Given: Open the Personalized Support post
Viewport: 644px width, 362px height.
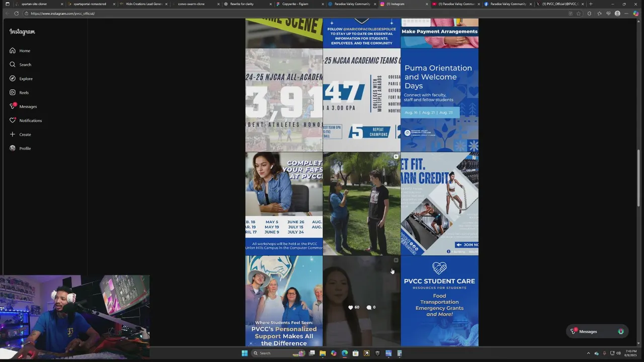Looking at the screenshot, I should click(284, 301).
